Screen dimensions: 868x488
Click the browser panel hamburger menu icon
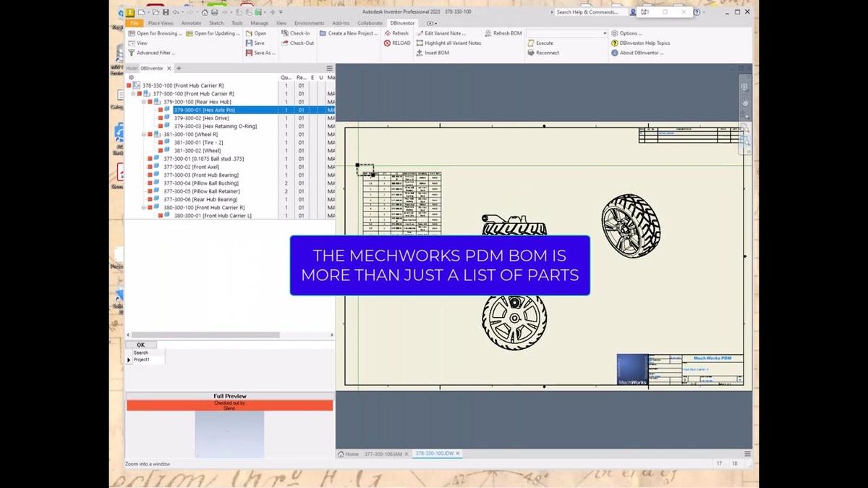[x=329, y=68]
